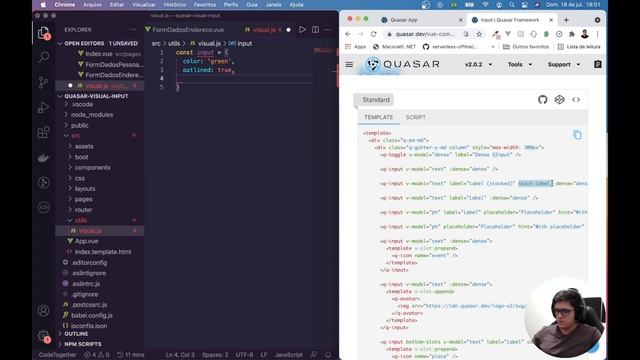Click the Quasar logo on the site header
This screenshot has height=360, width=640.
[402, 64]
